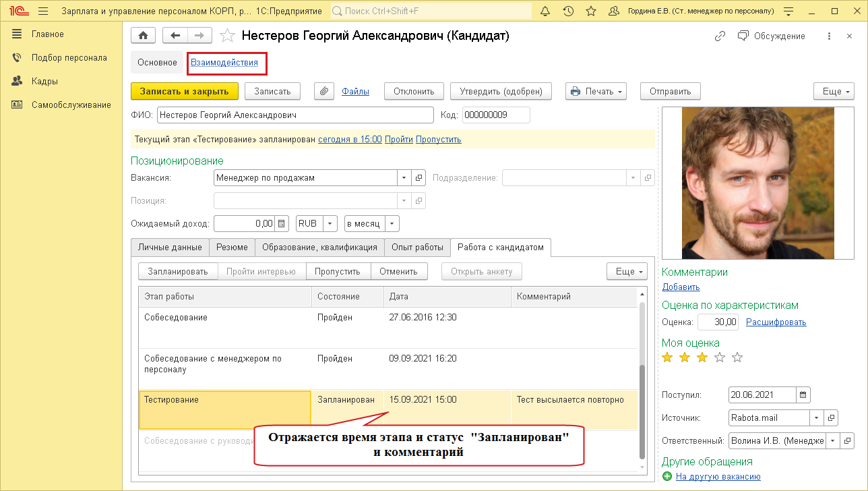Click the Отклонить button

tap(414, 91)
